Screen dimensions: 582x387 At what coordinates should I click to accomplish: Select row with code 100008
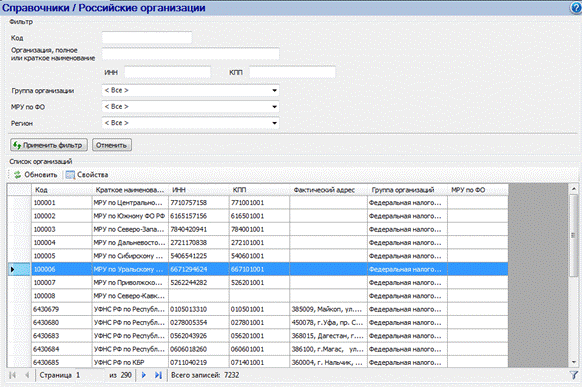click(258, 296)
